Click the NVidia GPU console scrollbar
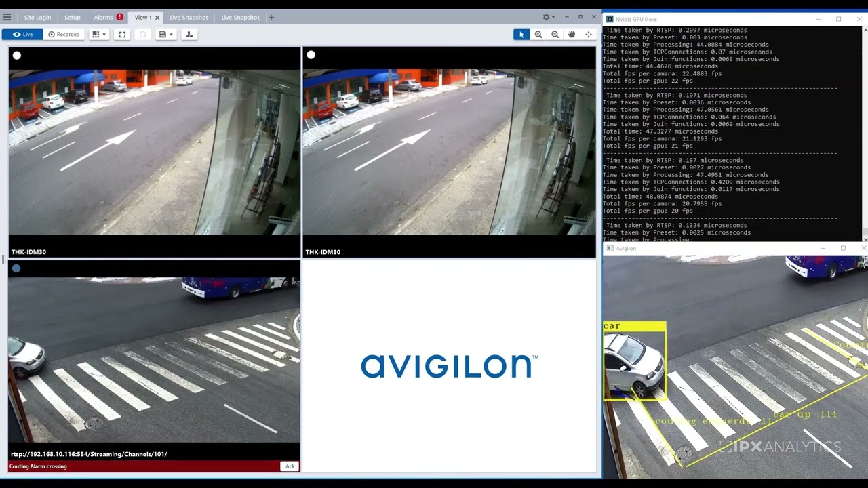This screenshot has width=868, height=488. click(x=865, y=133)
